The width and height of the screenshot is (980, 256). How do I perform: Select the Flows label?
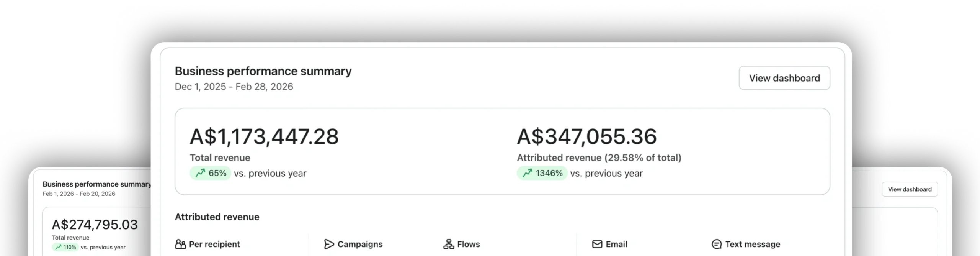tap(468, 244)
